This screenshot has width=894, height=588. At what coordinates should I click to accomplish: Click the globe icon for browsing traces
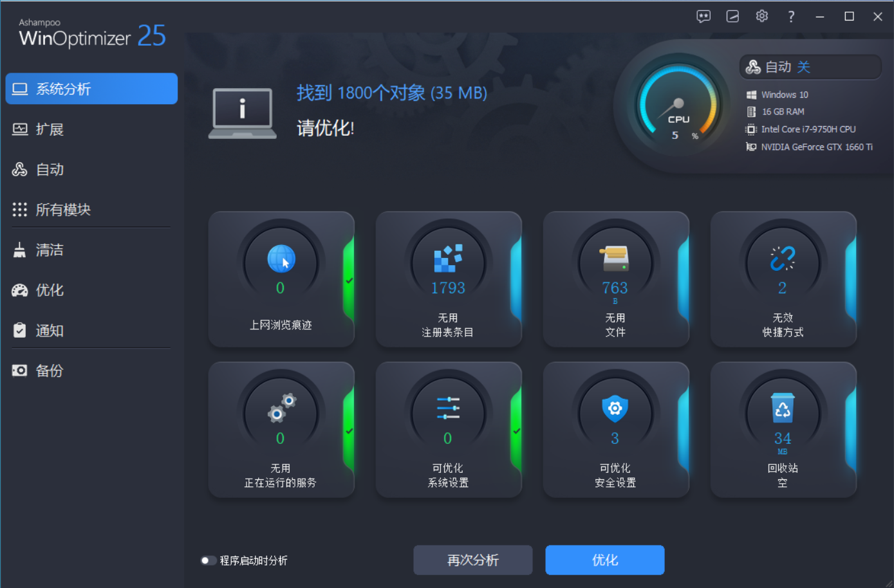tap(281, 259)
